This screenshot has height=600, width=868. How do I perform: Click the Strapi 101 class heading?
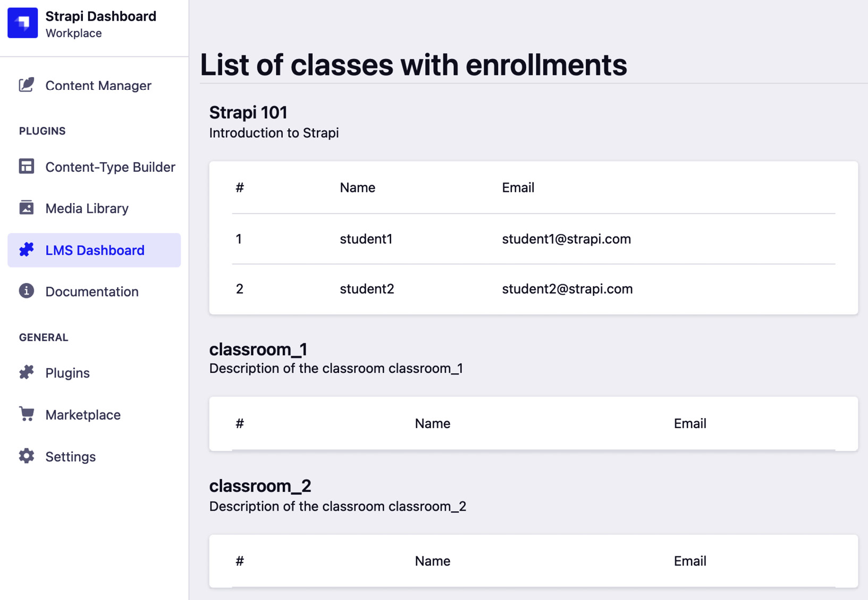click(x=248, y=112)
